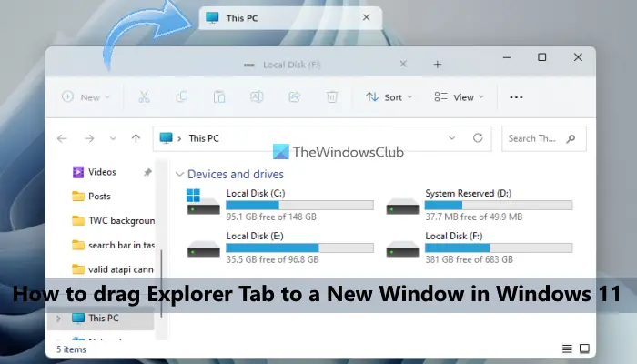Select the Local Disk (F:) drive icon
637x364 pixels.
402,248
